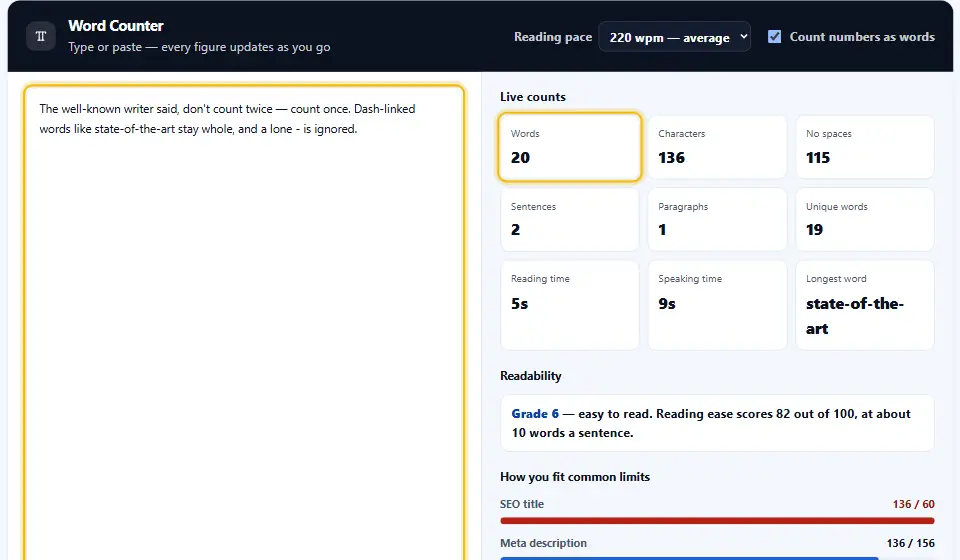
Task: Click the blue Meta description progress bar
Action: (x=689, y=558)
